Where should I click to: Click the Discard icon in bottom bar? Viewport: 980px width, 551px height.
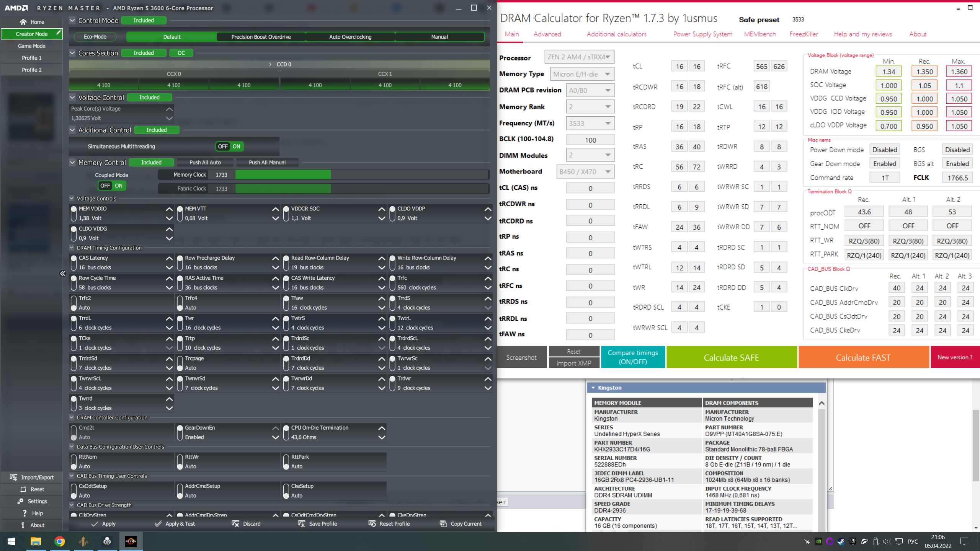[x=235, y=523]
